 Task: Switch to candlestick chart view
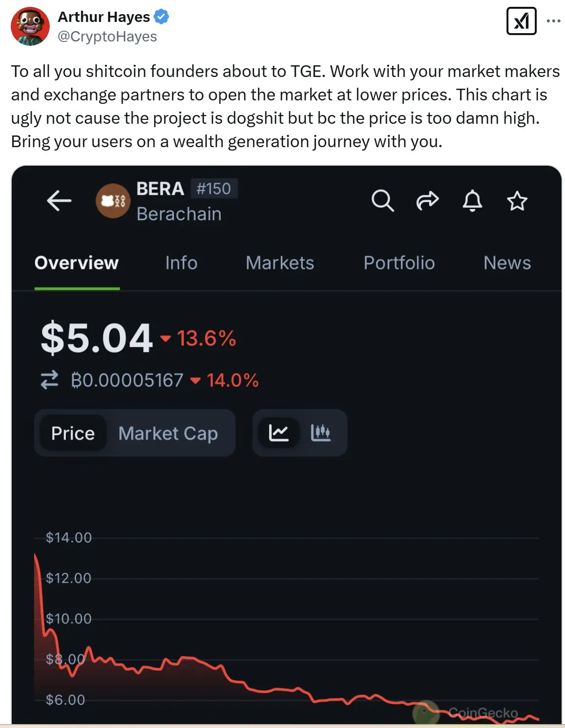coord(320,433)
